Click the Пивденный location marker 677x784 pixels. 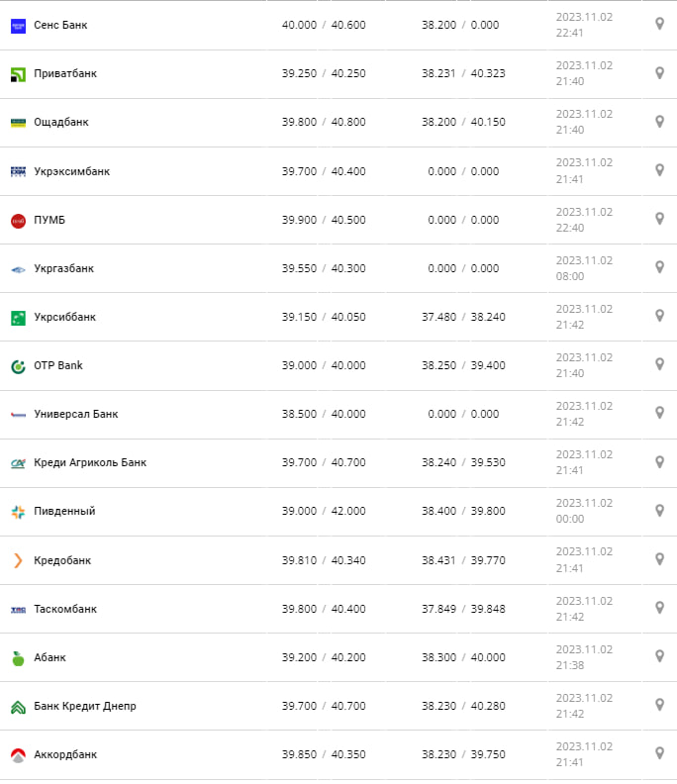[x=659, y=511]
